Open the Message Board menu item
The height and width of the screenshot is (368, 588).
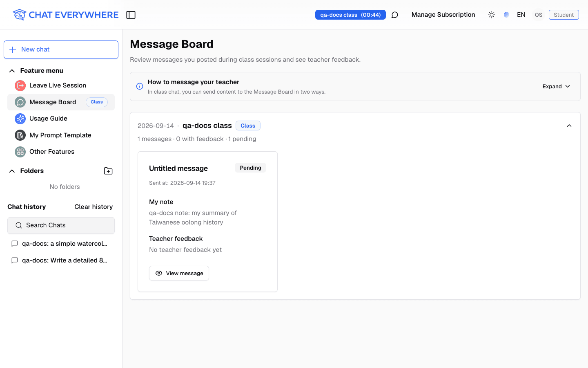(61, 102)
